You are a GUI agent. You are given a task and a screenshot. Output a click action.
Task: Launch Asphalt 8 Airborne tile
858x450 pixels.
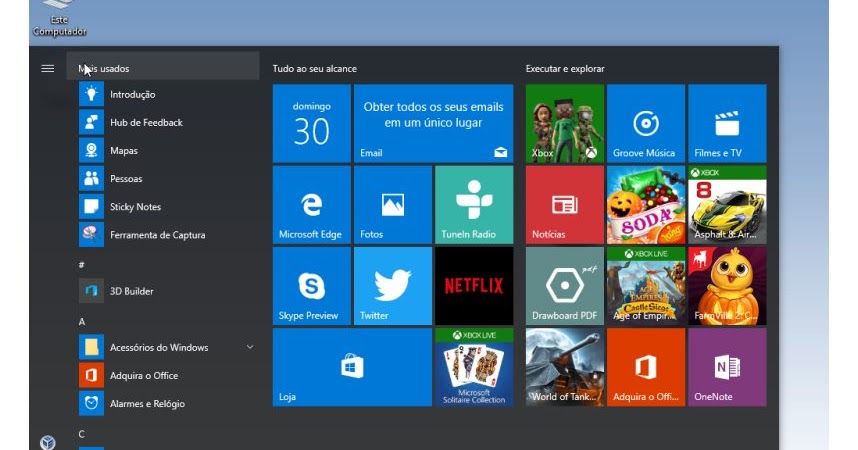click(x=727, y=205)
